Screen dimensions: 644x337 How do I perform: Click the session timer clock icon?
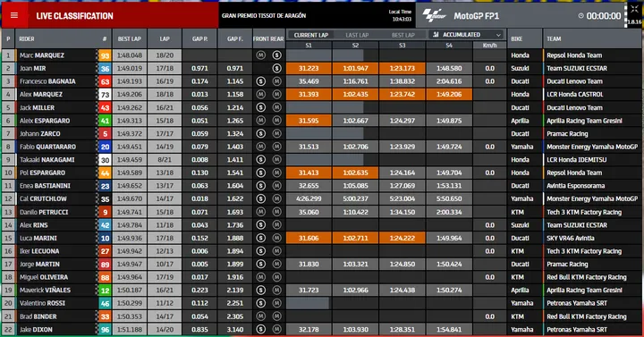[x=580, y=16]
